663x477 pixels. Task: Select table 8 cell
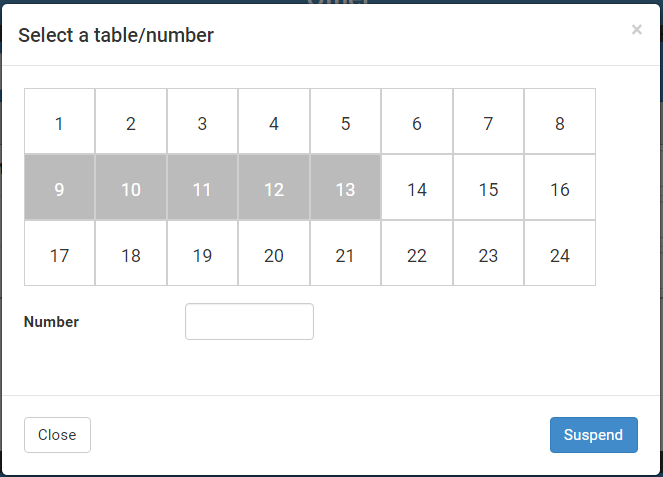coord(560,124)
